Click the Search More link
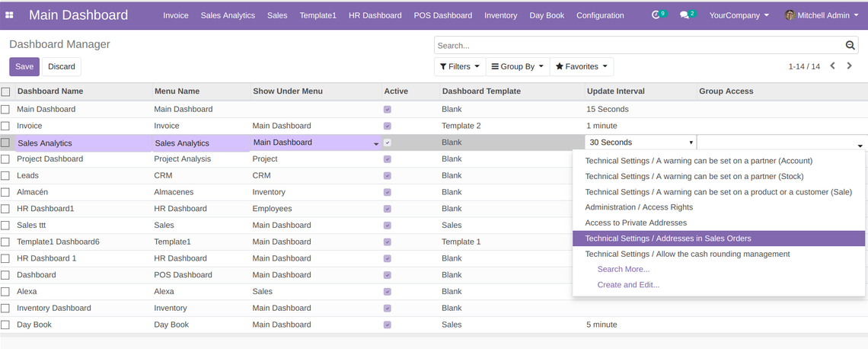The height and width of the screenshot is (349, 868). point(623,269)
